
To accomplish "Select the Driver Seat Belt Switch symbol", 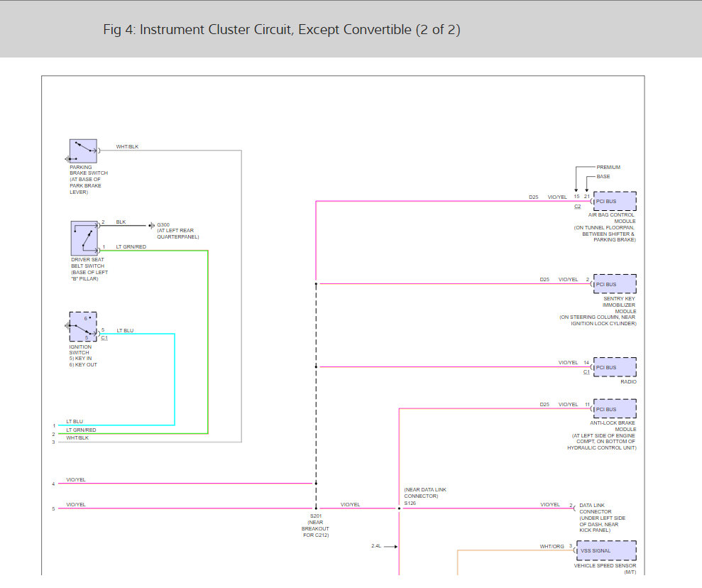I will pos(84,238).
